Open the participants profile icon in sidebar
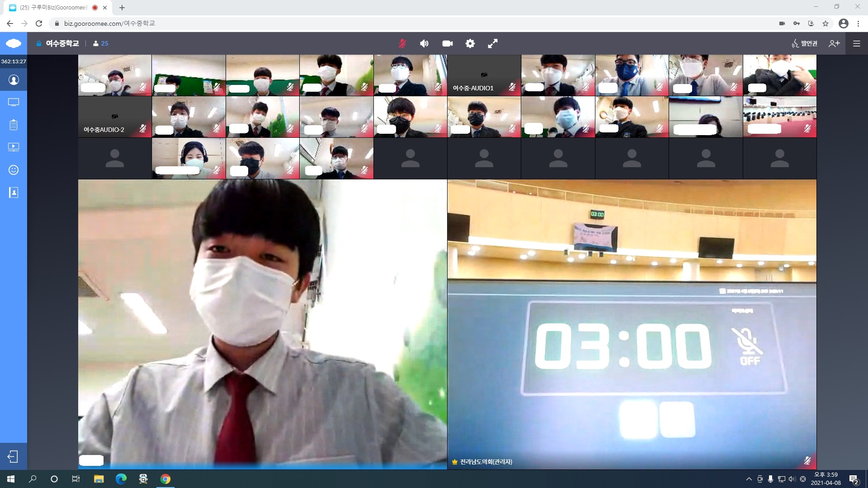The width and height of the screenshot is (868, 488). click(x=14, y=80)
